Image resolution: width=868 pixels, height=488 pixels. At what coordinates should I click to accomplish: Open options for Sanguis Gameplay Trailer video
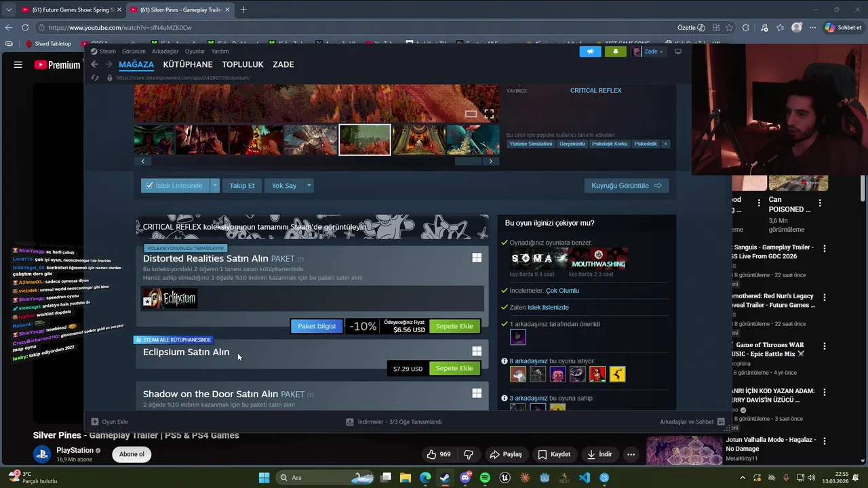[824, 248]
